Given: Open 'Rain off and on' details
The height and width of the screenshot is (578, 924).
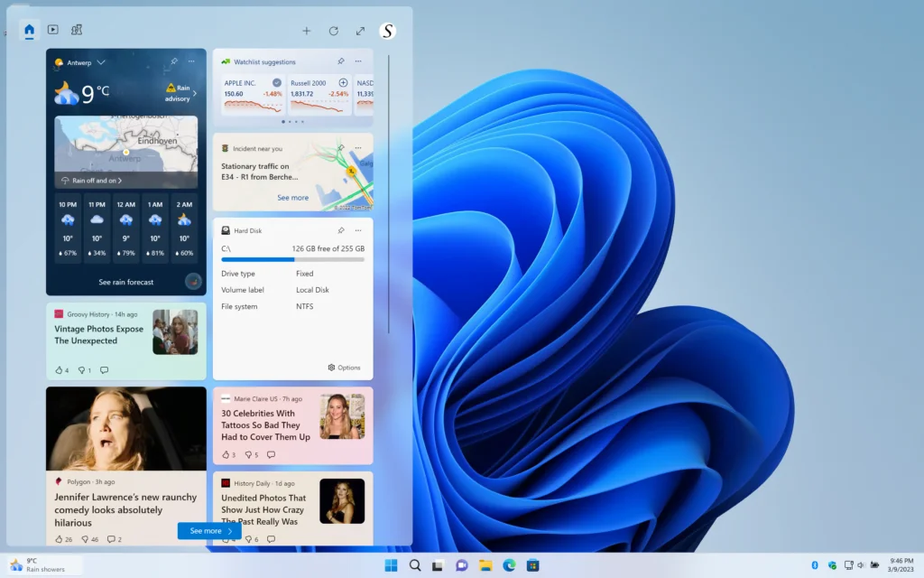Looking at the screenshot, I should [x=91, y=181].
